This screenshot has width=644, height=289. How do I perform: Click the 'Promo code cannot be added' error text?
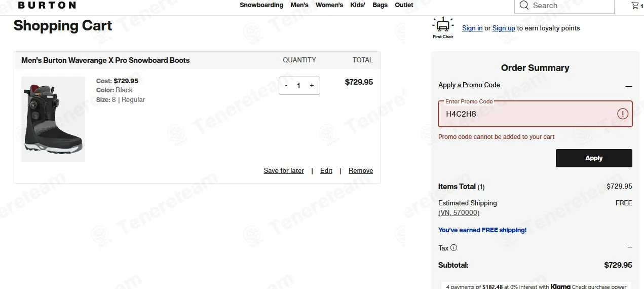pos(496,137)
